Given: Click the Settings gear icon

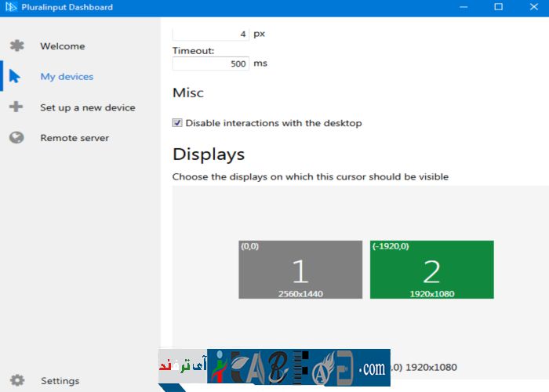Looking at the screenshot, I should point(16,381).
